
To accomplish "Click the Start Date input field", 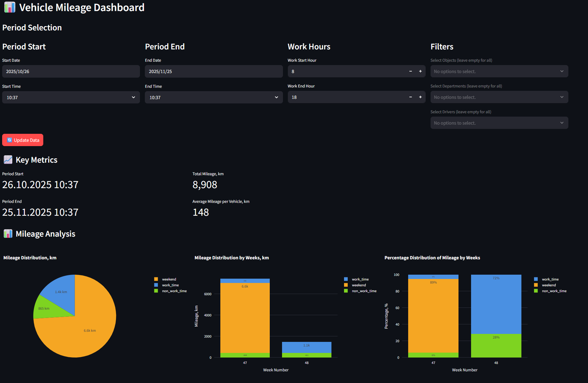I will tap(71, 72).
